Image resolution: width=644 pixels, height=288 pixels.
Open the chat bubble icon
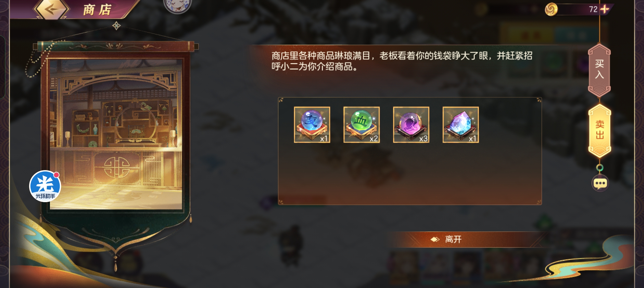pyautogui.click(x=600, y=183)
